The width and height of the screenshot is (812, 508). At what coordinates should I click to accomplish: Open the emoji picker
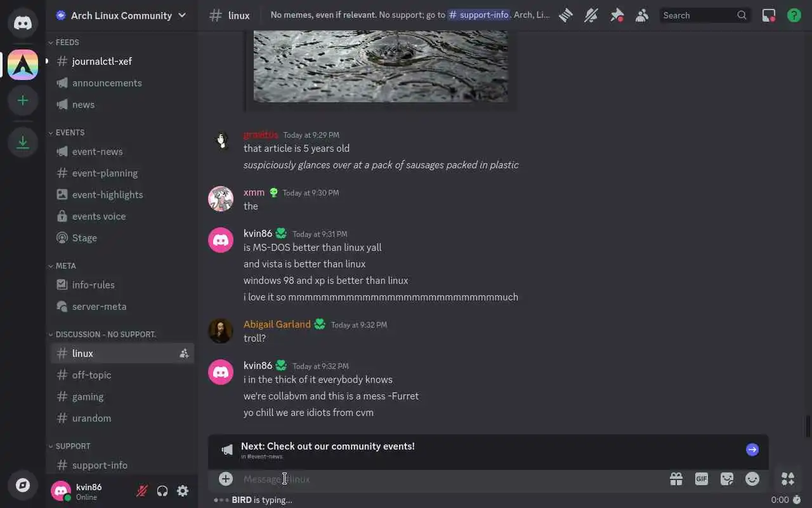(752, 479)
